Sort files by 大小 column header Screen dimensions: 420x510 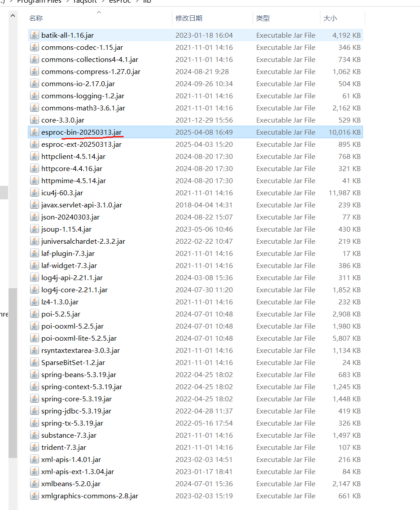coord(330,18)
